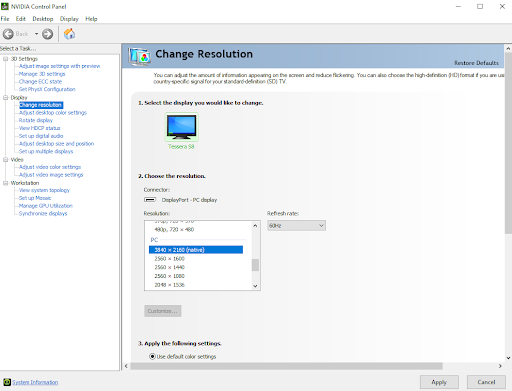The image size is (512, 391).
Task: Open the Back history dropdown arrow
Action: tap(36, 34)
